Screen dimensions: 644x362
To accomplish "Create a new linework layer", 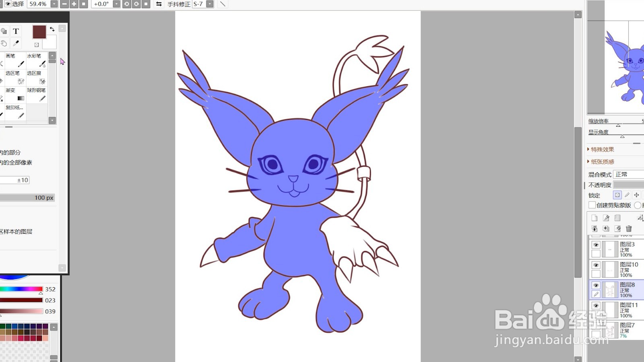I will pos(606,218).
